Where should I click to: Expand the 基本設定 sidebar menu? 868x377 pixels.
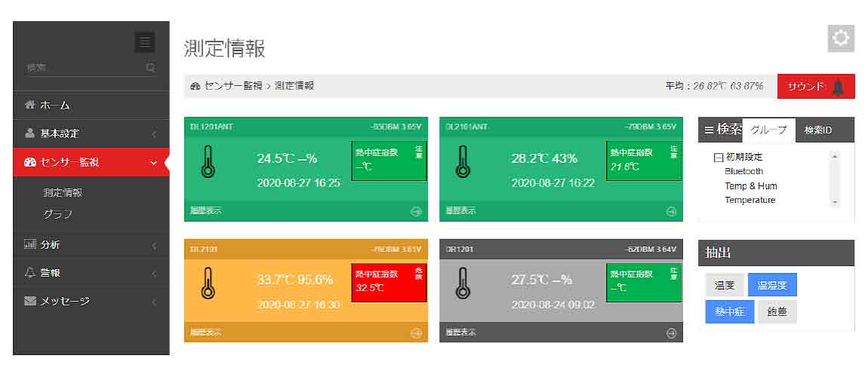point(91,133)
